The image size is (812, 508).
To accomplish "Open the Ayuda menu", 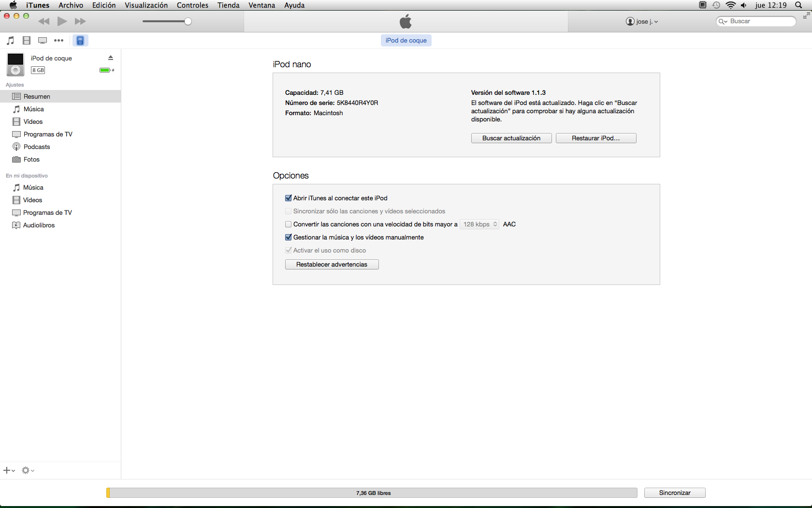I will click(294, 5).
